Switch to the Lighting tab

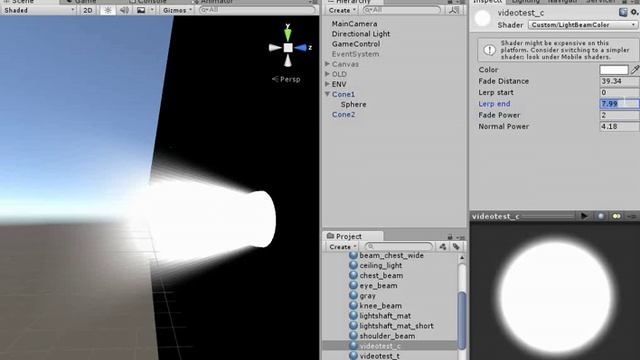tap(526, 2)
